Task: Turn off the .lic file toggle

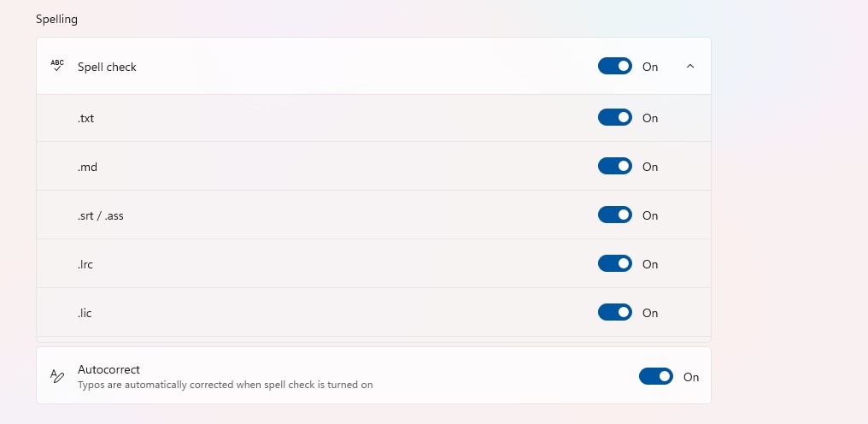Action: (614, 313)
